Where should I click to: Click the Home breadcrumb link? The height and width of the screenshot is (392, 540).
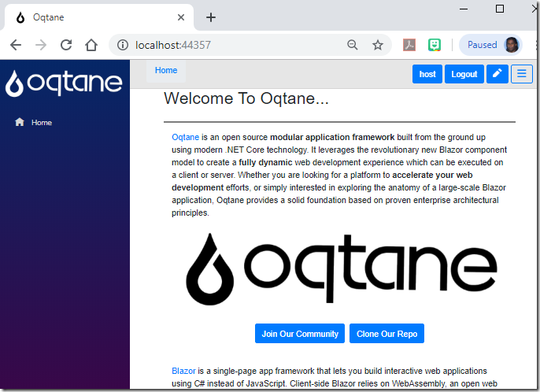tap(166, 70)
